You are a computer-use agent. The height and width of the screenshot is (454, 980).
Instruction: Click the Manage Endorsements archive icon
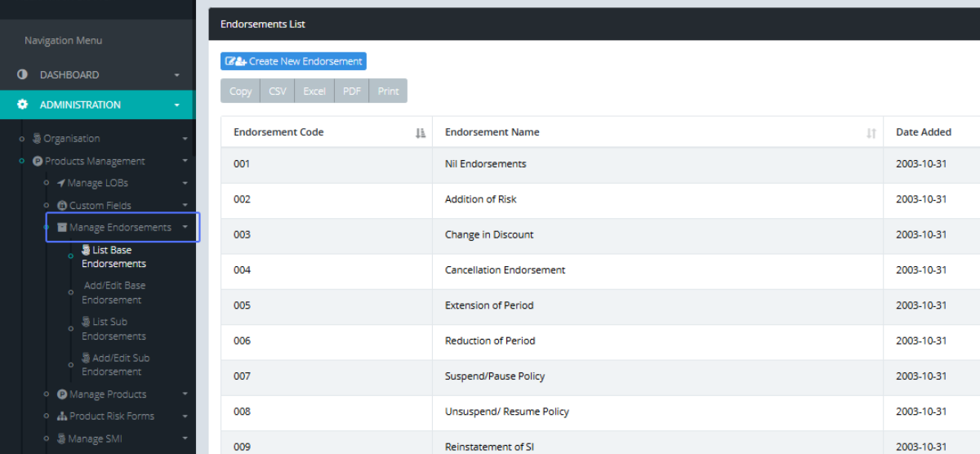[62, 228]
